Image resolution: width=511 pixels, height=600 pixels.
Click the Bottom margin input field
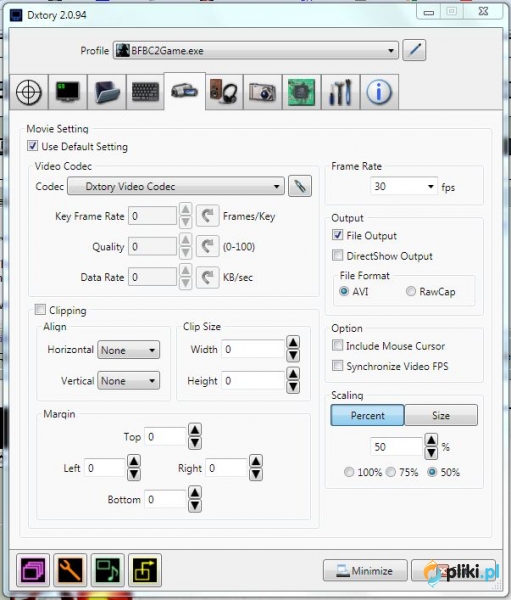coord(165,499)
